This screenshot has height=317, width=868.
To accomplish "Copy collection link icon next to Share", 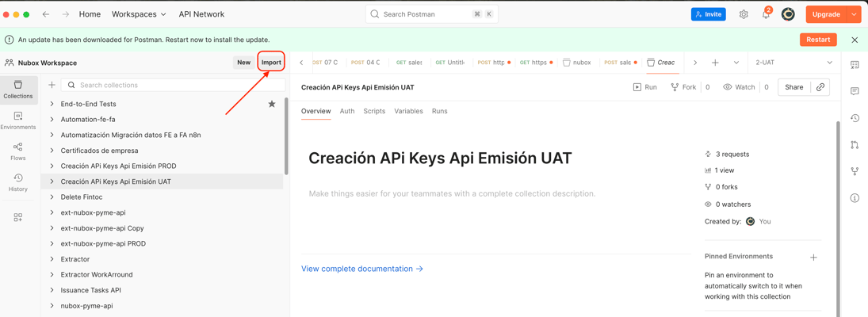I will pyautogui.click(x=820, y=87).
